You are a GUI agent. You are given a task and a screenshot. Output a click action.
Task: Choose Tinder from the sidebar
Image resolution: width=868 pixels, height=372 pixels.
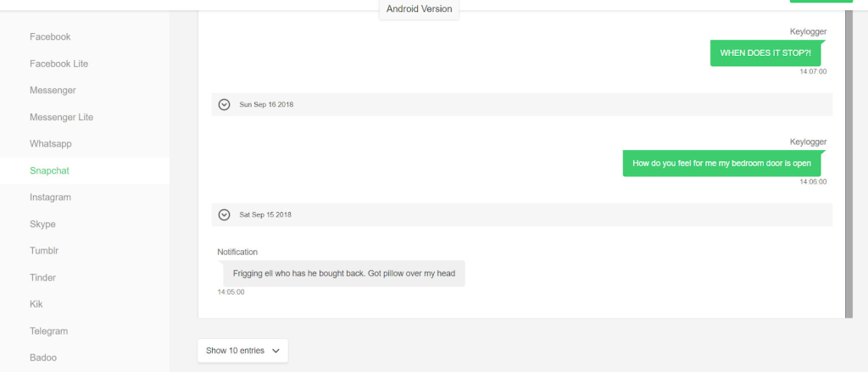pos(42,277)
